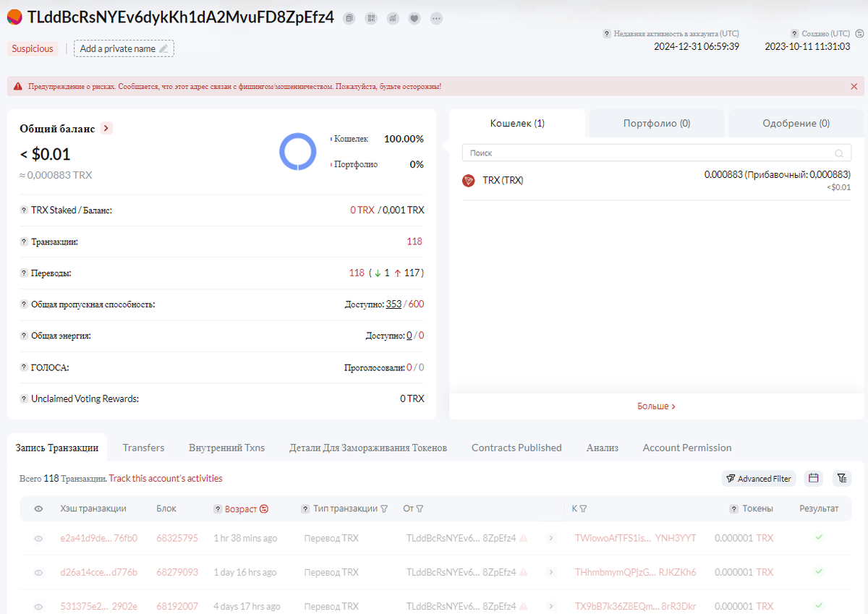This screenshot has width=868, height=614.
Task: Open the 'Account Permission' tab
Action: pos(687,448)
